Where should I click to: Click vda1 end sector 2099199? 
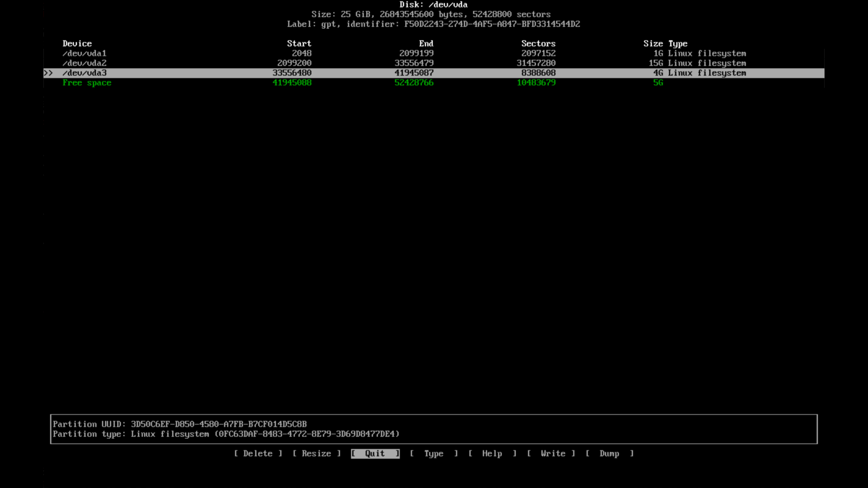(416, 53)
